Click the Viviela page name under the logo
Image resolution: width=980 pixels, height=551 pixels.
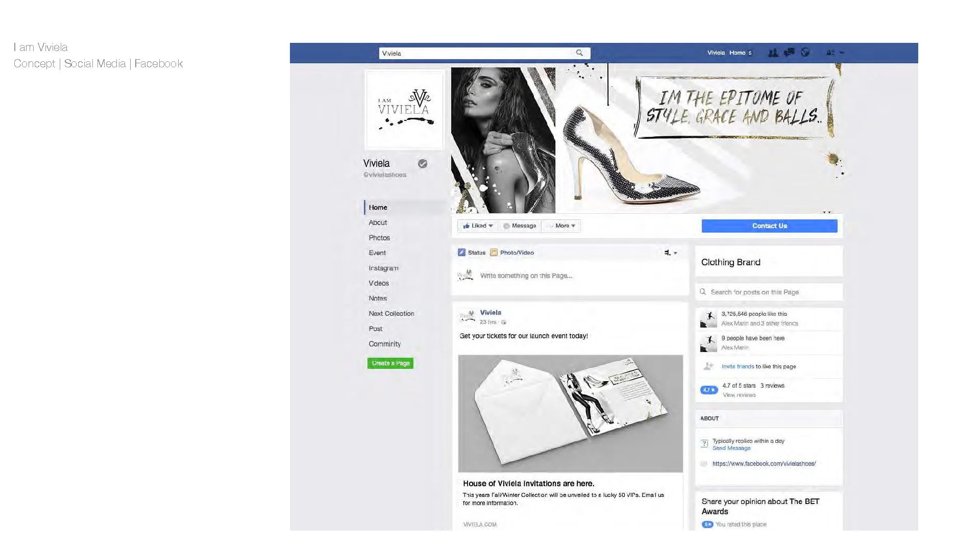point(376,163)
